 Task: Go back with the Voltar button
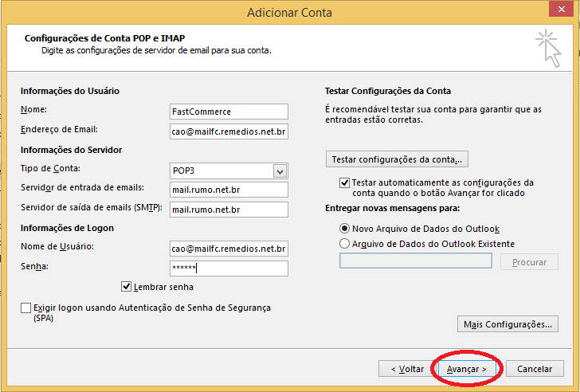pos(407,369)
